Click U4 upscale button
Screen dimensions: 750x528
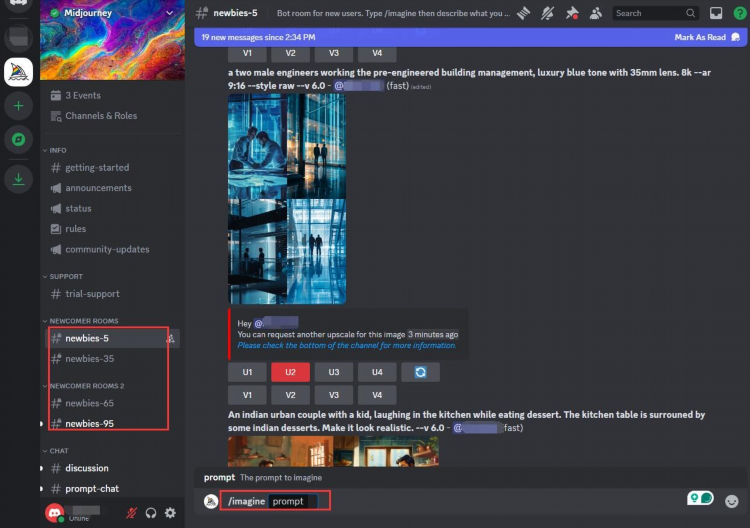click(377, 372)
